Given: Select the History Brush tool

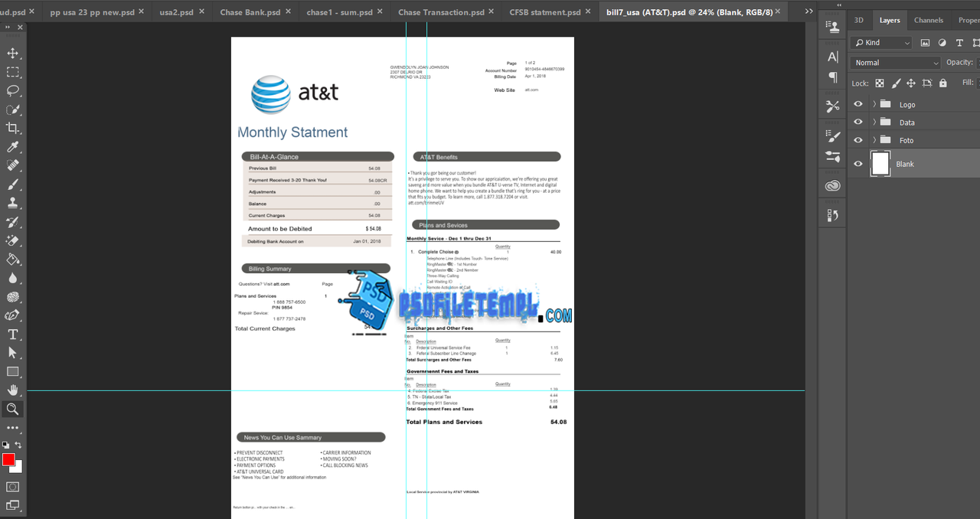Looking at the screenshot, I should pos(13,222).
